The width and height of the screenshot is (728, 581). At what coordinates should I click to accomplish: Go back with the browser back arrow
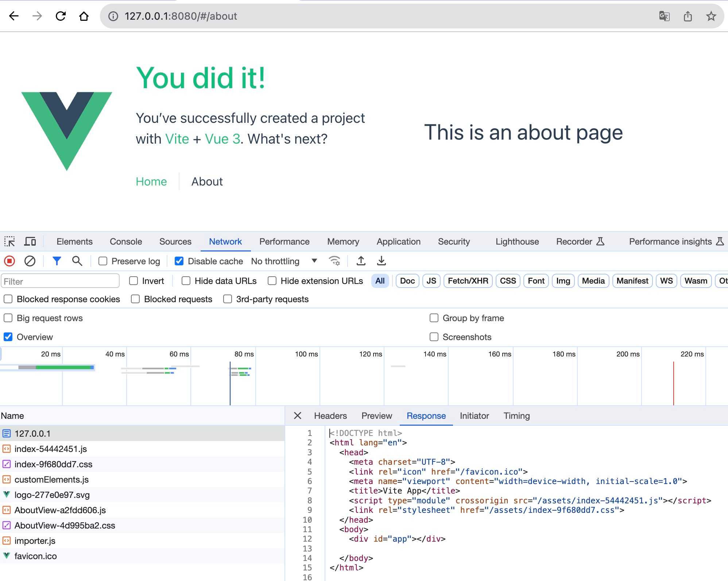[x=14, y=16]
